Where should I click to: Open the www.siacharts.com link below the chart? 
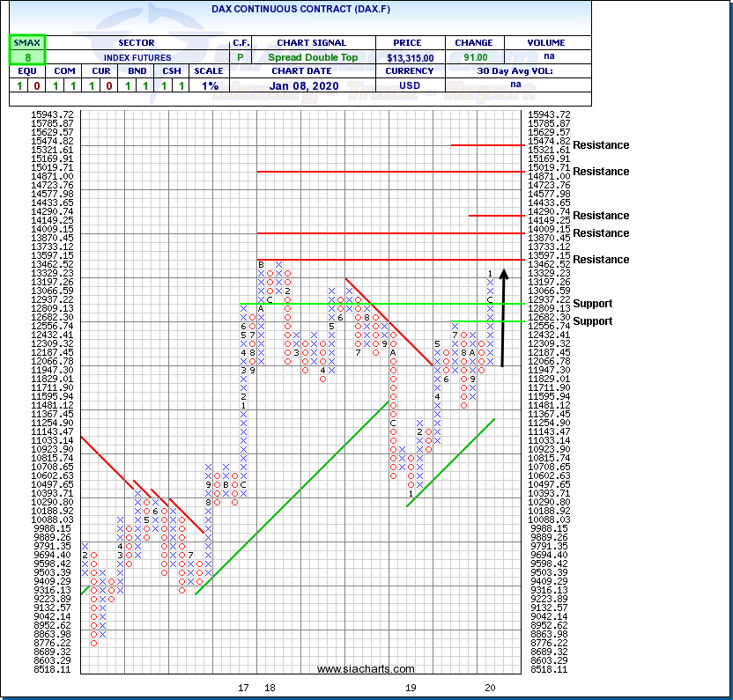366,670
